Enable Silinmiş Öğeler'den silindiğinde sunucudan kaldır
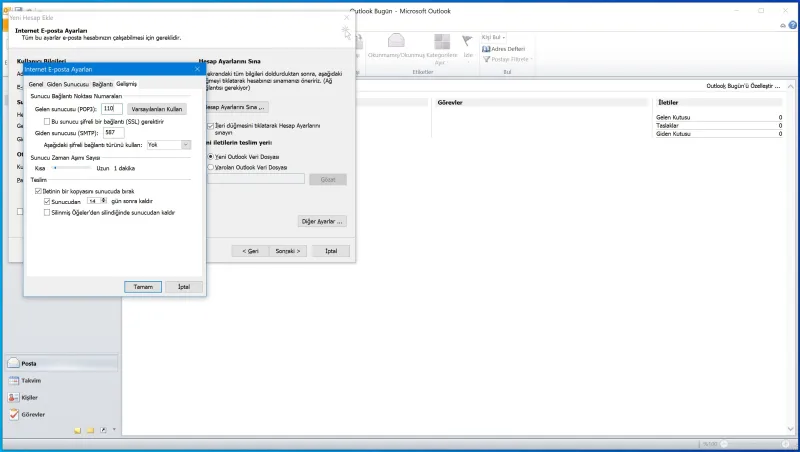Viewport: 800px width, 452px height. [47, 213]
